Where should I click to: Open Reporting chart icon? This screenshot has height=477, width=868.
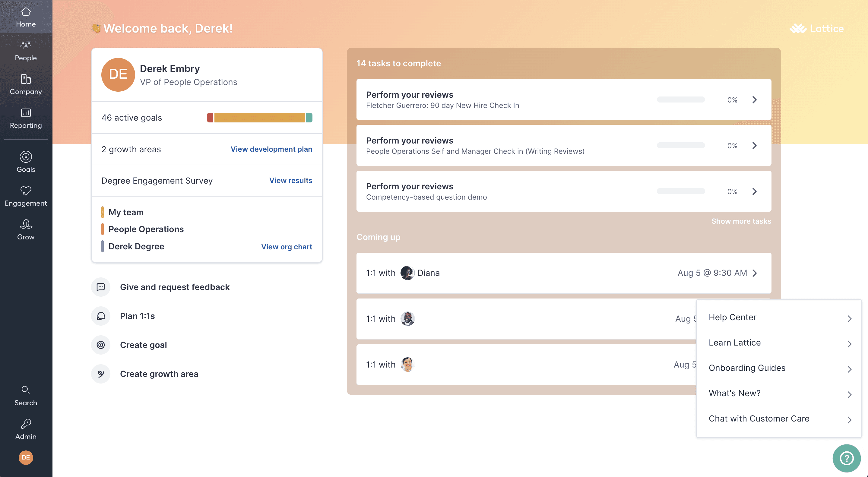pyautogui.click(x=26, y=113)
